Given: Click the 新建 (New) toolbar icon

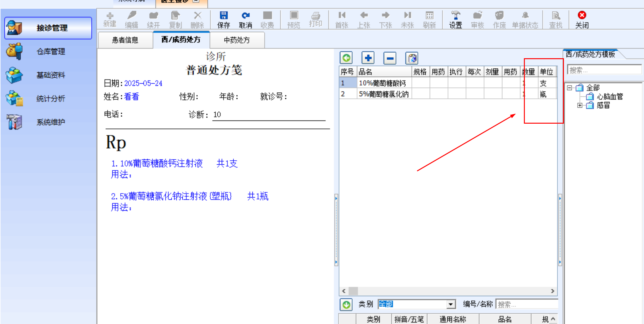Looking at the screenshot, I should (x=110, y=20).
